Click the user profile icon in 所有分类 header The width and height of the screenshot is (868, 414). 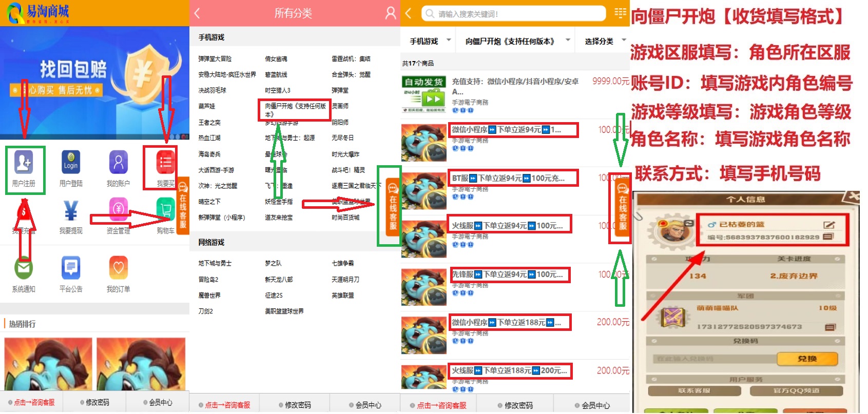[x=391, y=13]
